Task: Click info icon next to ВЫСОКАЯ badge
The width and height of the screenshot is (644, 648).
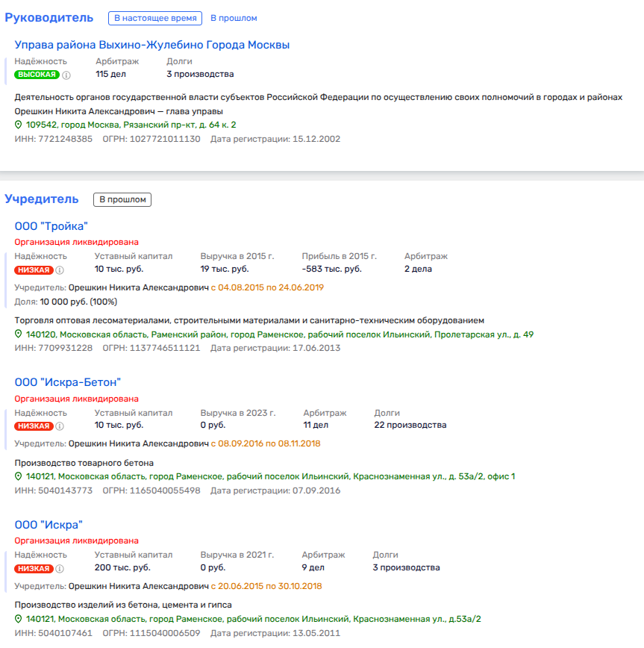Action: click(66, 75)
